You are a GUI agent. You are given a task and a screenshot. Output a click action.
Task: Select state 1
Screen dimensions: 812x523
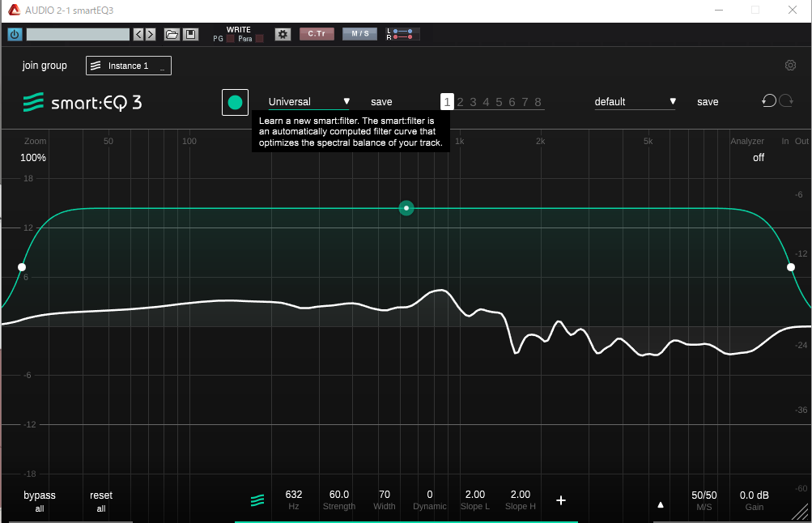tap(447, 102)
